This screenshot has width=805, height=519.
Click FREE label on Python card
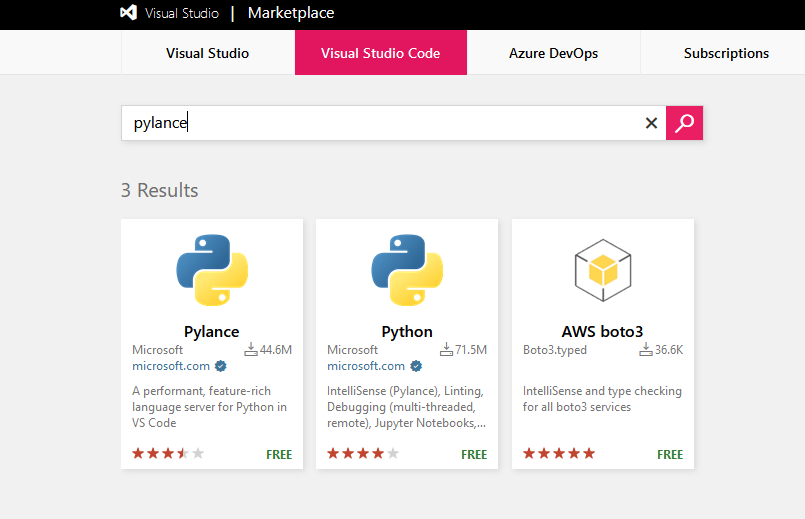[x=474, y=454]
